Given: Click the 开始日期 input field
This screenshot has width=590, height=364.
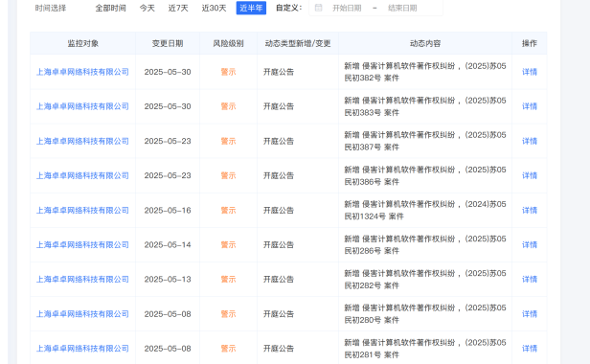Looking at the screenshot, I should tap(347, 8).
